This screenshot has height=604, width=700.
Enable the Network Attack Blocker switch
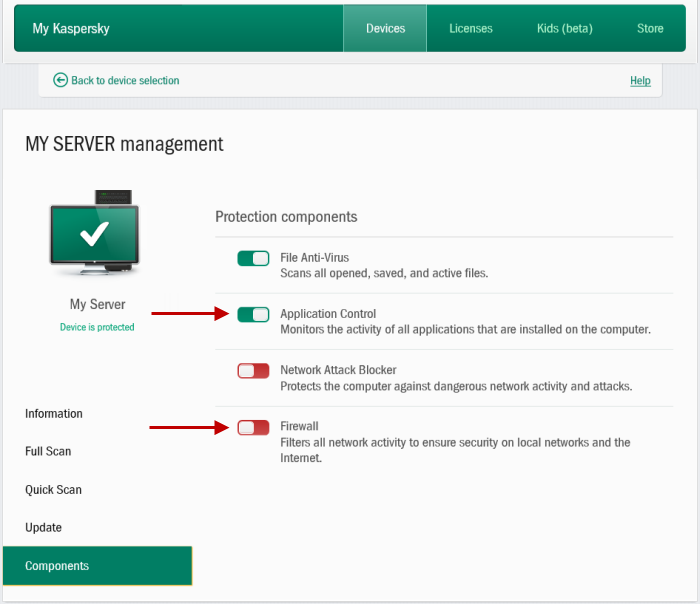coord(253,371)
